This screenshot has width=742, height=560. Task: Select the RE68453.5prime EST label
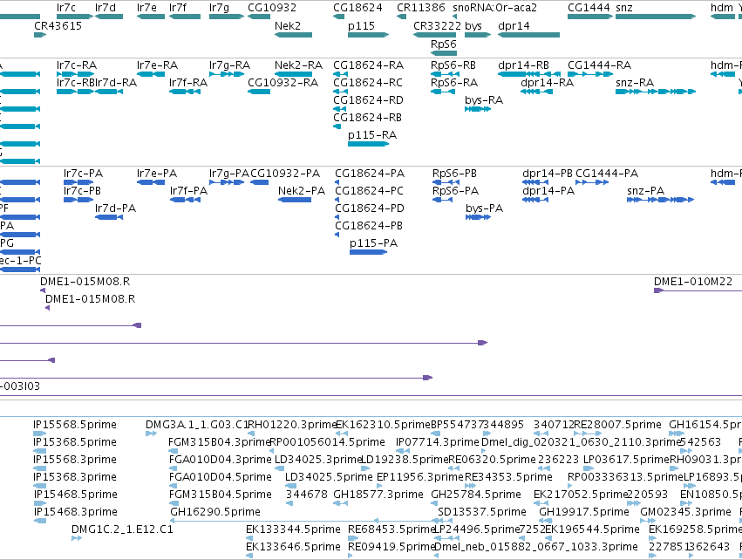pyautogui.click(x=391, y=529)
